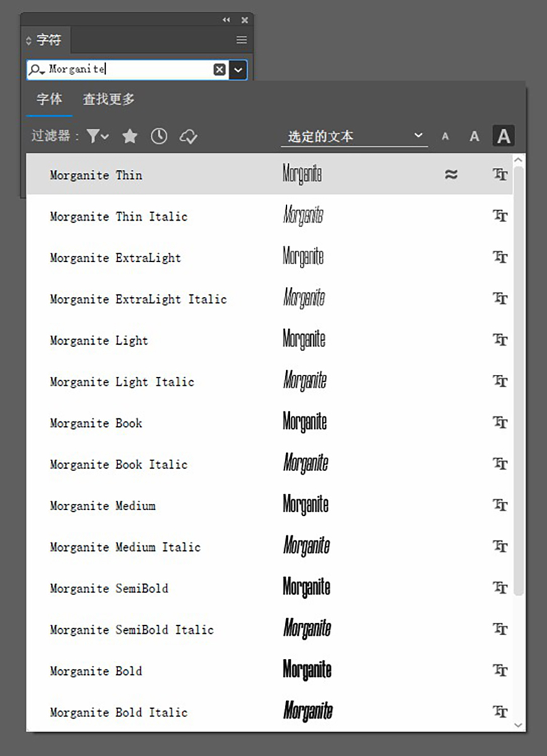Clear the Morganite search field

click(x=219, y=70)
